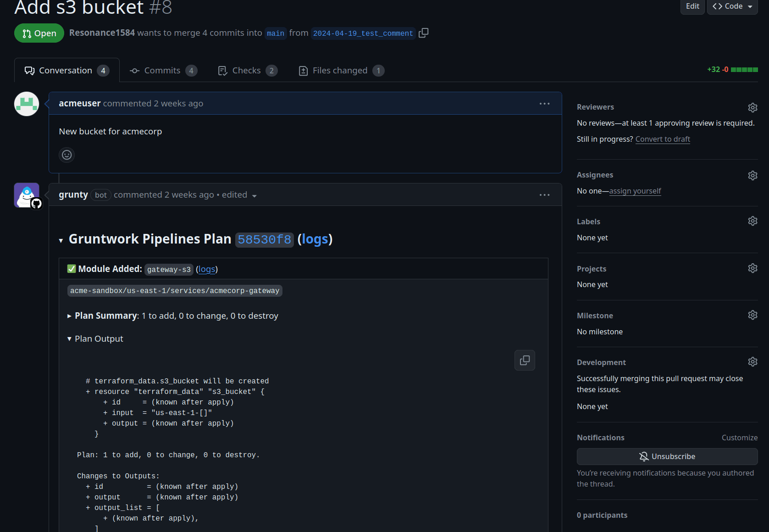Open the options menu on grunty's comment

[544, 195]
